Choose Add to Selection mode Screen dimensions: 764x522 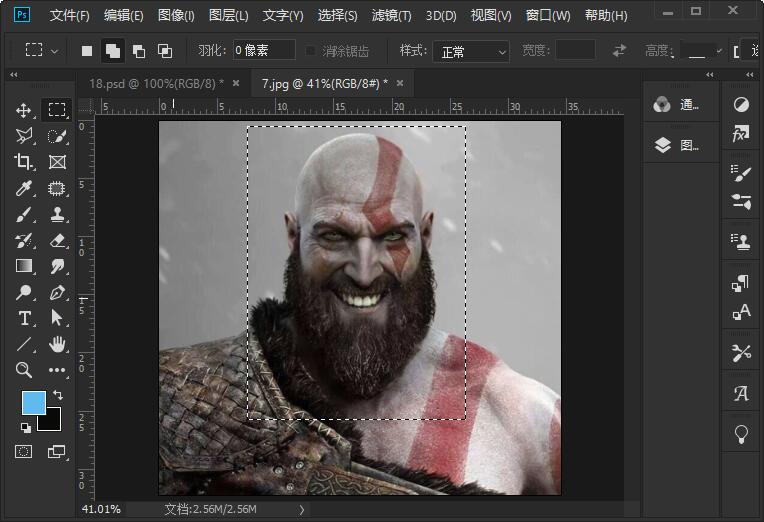[x=113, y=51]
